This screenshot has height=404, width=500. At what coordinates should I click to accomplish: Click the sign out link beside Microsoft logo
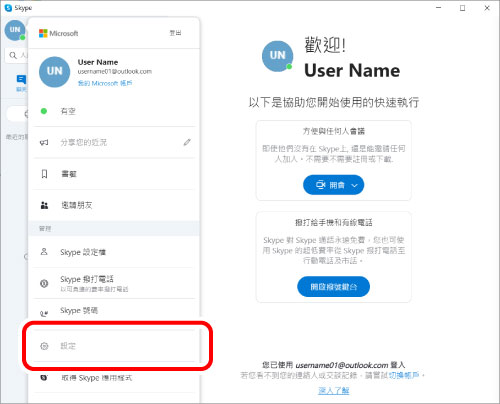175,33
